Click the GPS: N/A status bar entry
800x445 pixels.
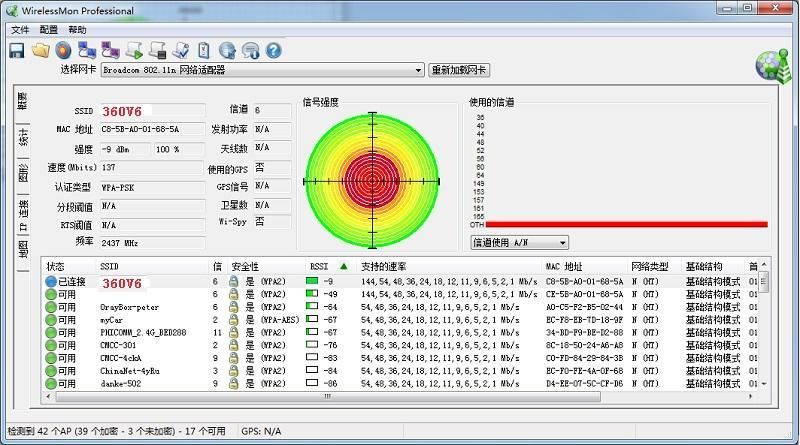click(261, 431)
